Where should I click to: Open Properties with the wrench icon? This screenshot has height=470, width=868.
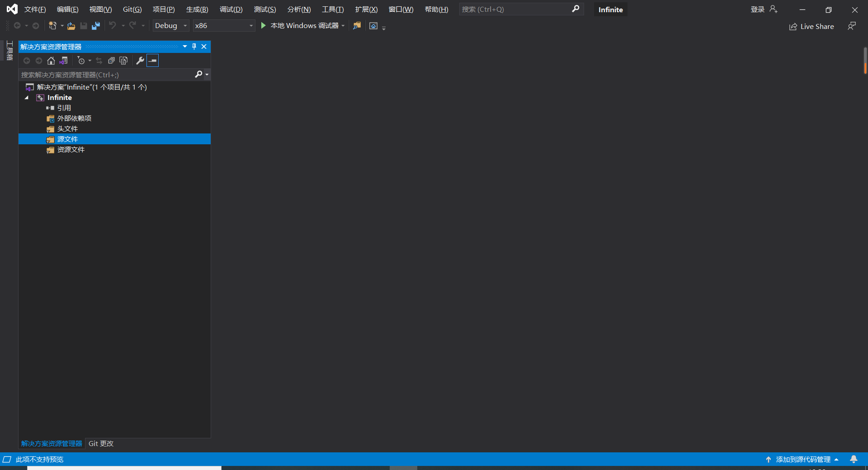pos(140,61)
